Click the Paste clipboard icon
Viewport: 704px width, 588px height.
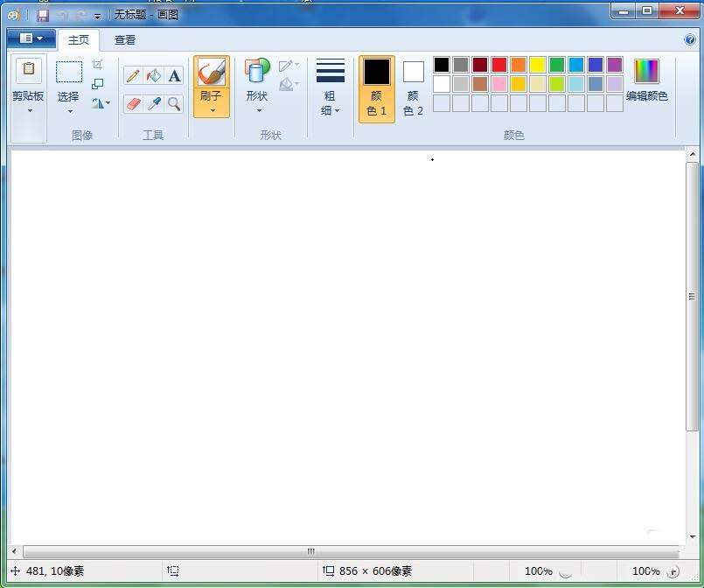tap(28, 69)
